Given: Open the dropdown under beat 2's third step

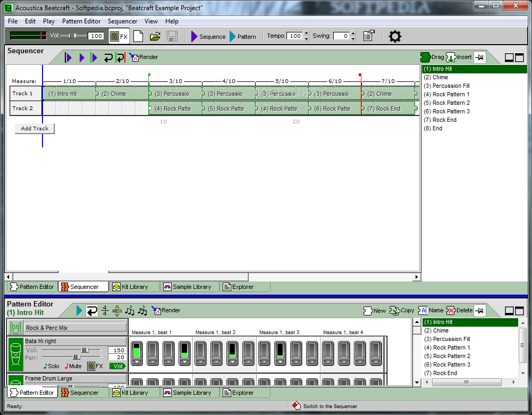Looking at the screenshot, I should [x=232, y=362].
